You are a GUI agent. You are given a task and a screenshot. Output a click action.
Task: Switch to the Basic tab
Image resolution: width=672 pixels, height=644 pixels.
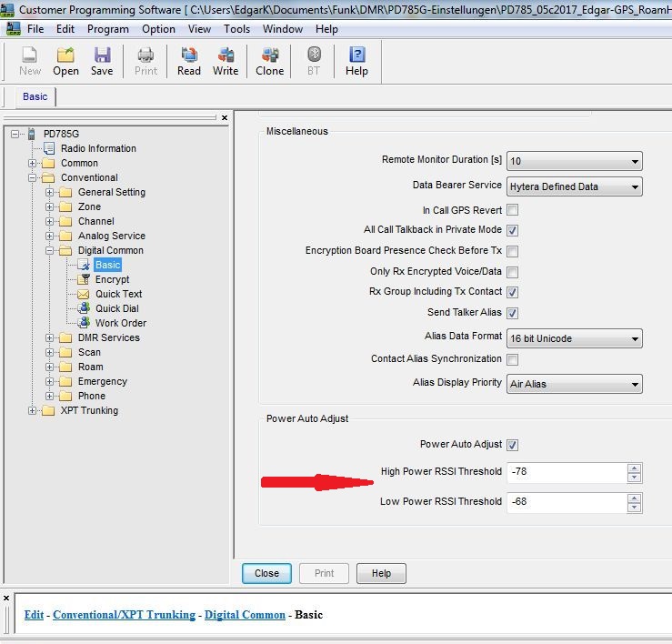click(35, 96)
